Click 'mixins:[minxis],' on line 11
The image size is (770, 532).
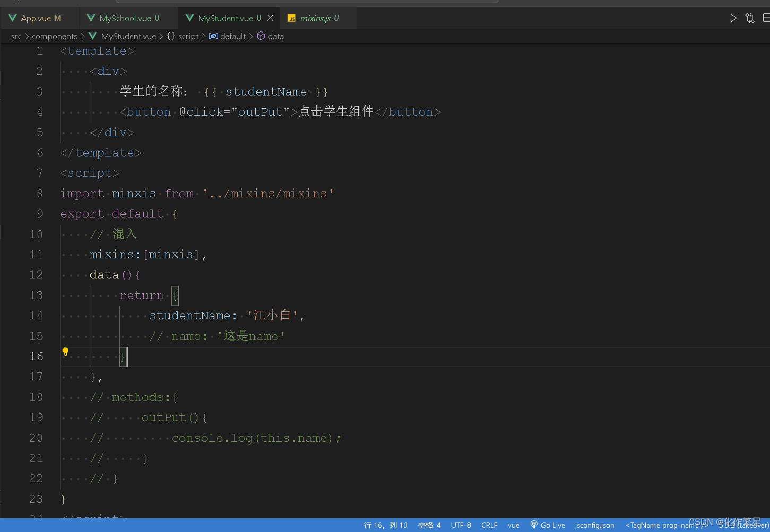tap(148, 255)
